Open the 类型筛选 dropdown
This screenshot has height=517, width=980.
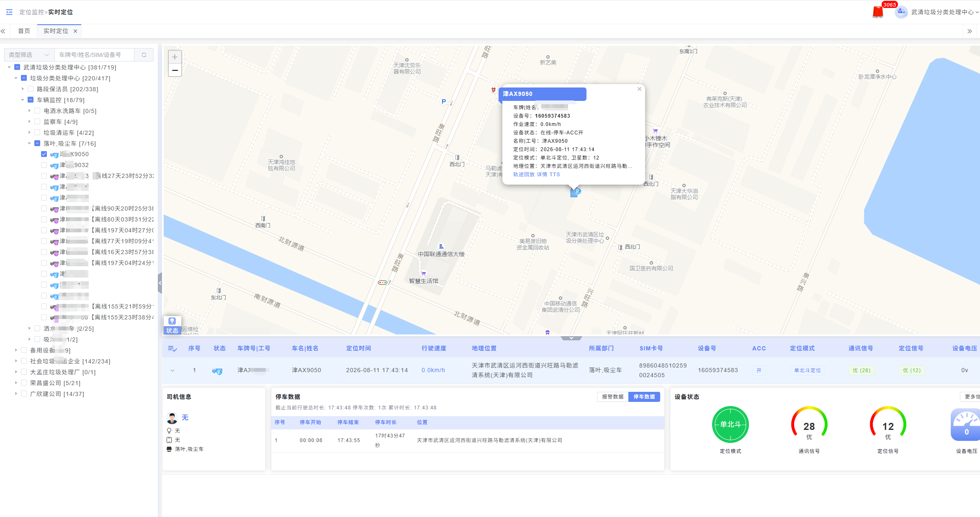[x=29, y=55]
